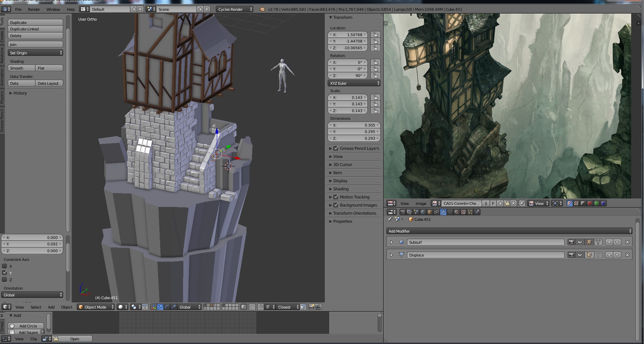The height and width of the screenshot is (344, 644).
Task: Enable the Z constraint axis checkbox
Action: [5, 280]
